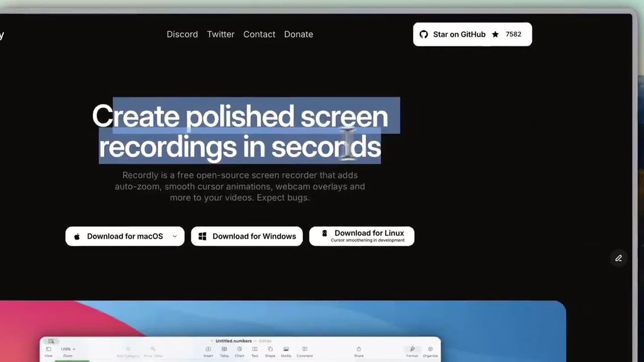Image resolution: width=644 pixels, height=362 pixels.
Task: Click the GitHub octocat icon
Action: click(x=424, y=34)
